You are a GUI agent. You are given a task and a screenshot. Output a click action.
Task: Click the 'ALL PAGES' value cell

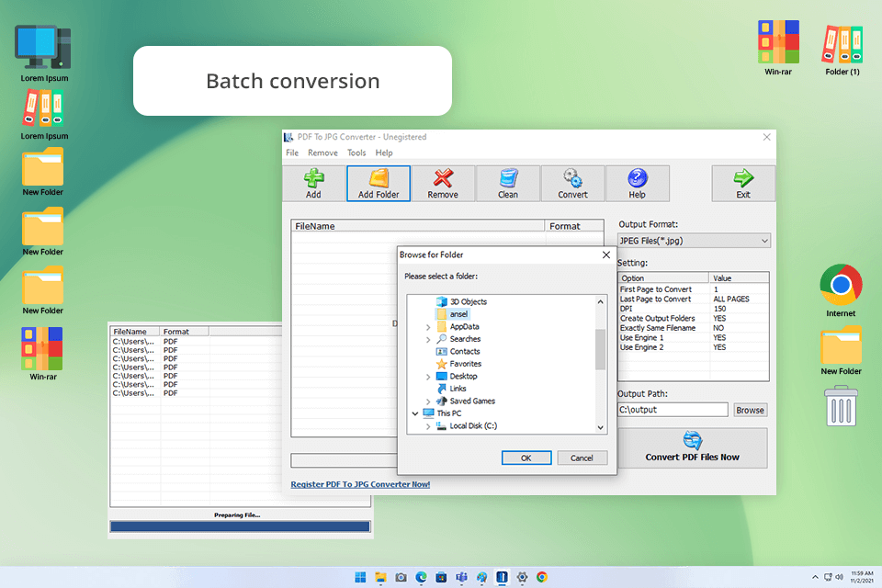731,299
